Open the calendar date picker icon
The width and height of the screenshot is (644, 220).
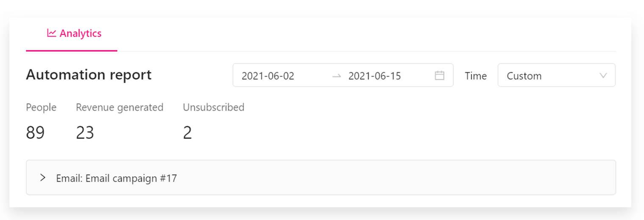tap(439, 76)
